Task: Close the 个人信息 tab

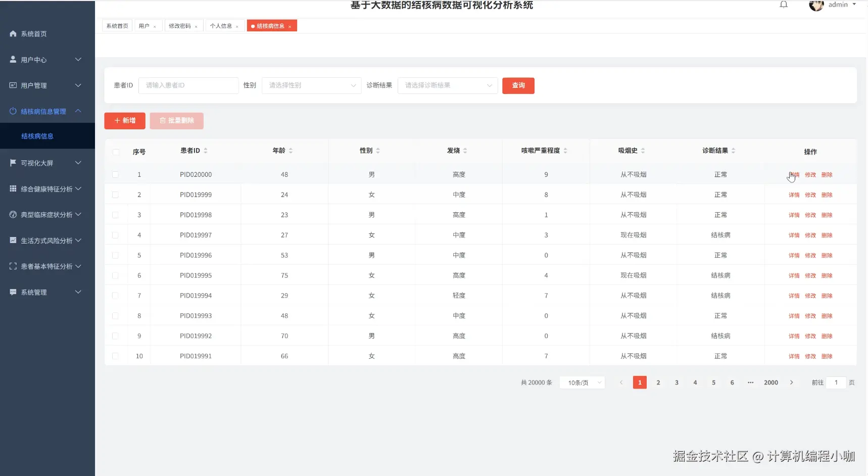Action: [x=237, y=26]
